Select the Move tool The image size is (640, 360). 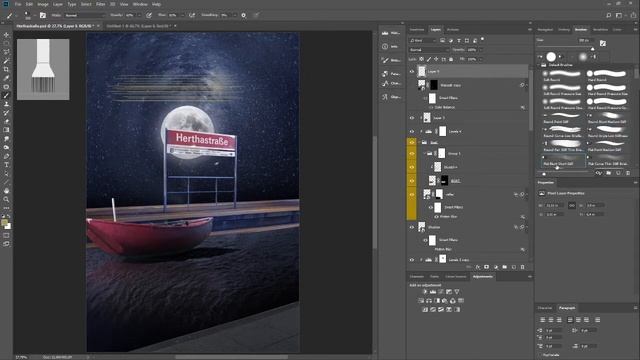(x=6, y=35)
